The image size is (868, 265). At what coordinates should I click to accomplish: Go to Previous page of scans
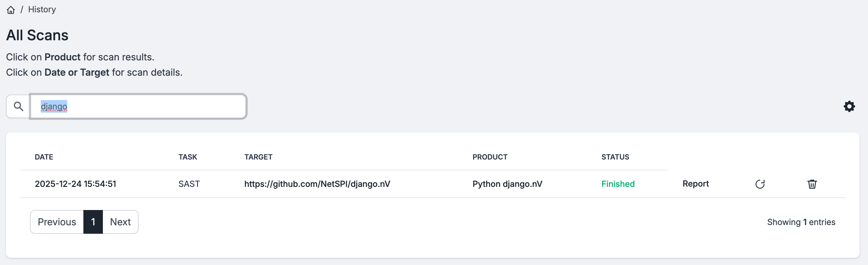[57, 222]
